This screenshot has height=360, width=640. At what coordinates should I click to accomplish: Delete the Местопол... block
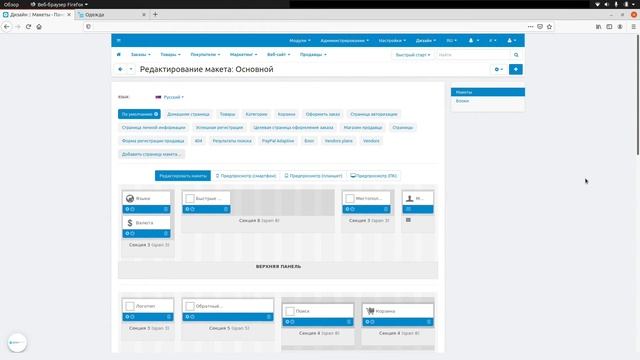[x=386, y=209]
